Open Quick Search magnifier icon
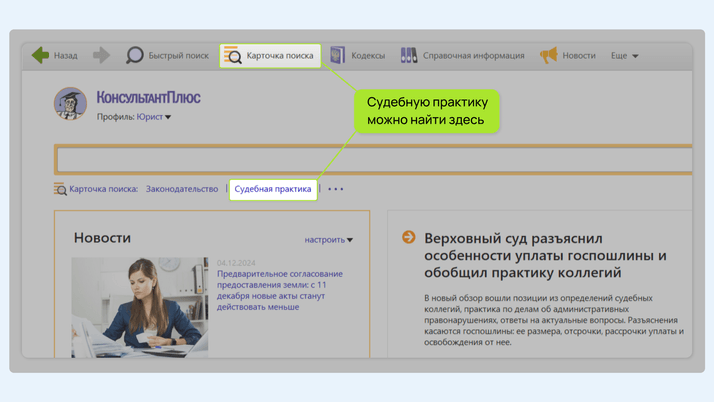 (134, 55)
